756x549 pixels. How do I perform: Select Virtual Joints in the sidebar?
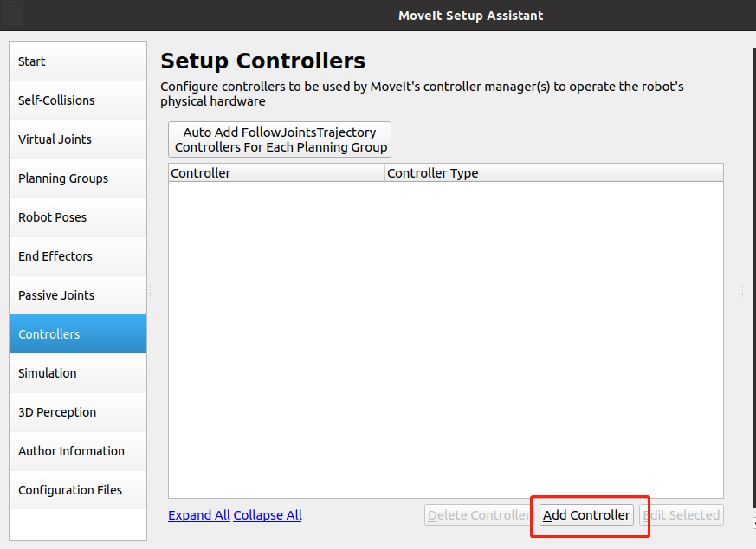77,139
